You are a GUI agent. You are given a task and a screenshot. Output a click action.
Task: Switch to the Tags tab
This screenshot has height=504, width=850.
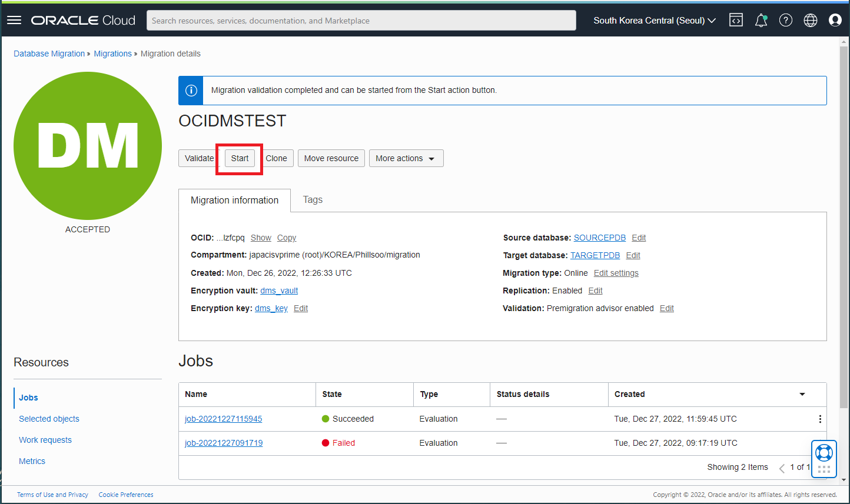(313, 200)
